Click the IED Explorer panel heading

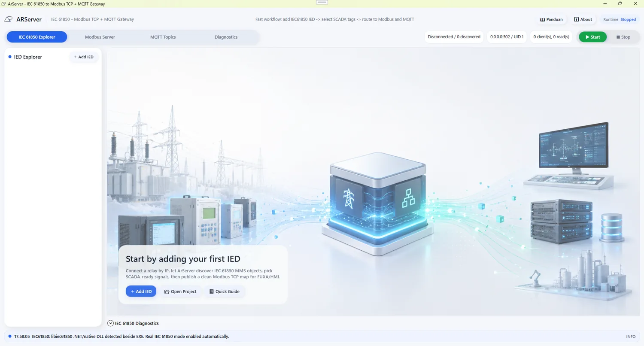point(28,57)
